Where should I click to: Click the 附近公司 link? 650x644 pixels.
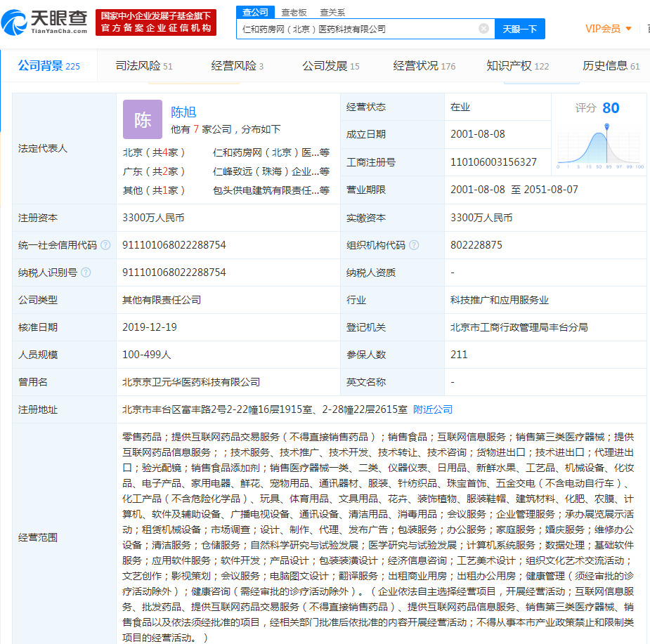433,409
